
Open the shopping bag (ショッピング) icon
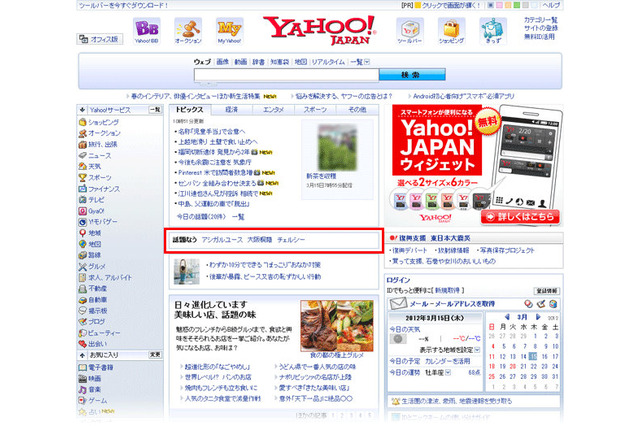tap(451, 31)
